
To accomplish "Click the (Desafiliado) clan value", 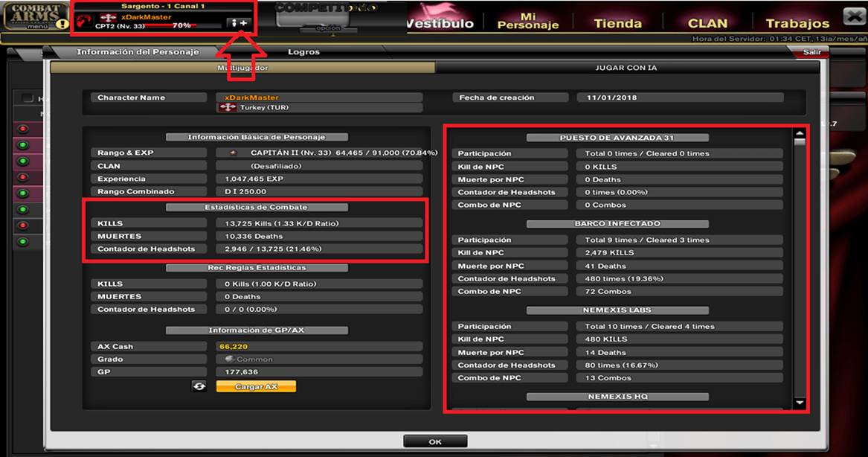I will (276, 166).
